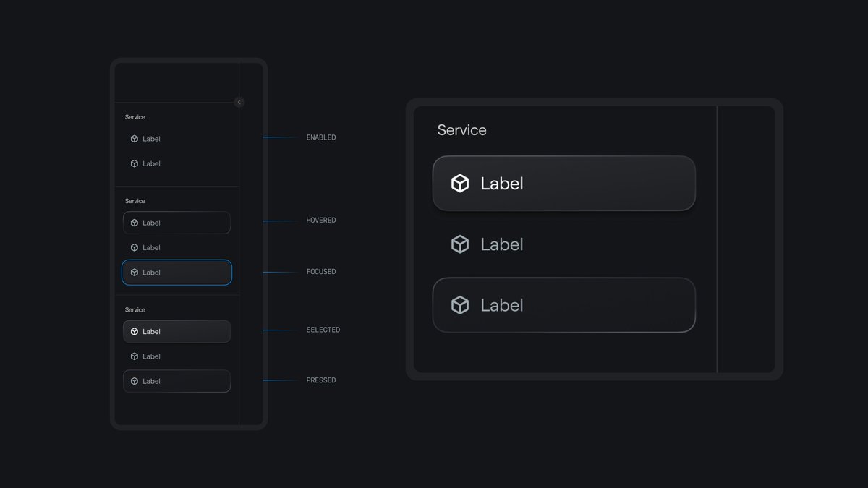Click the cube icon beside the first enabled Label

point(135,139)
